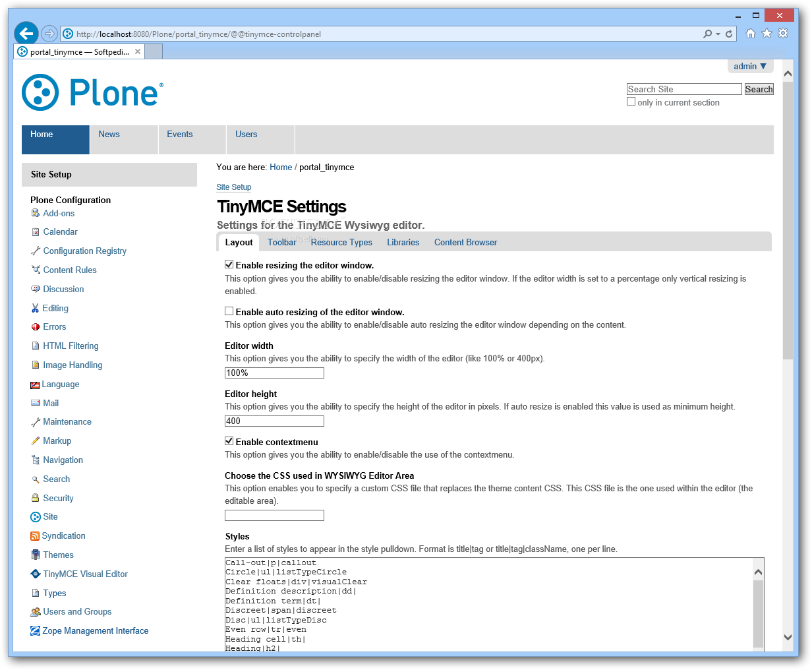This screenshot has width=812, height=670.
Task: Click the CSS file input field
Action: click(x=274, y=516)
